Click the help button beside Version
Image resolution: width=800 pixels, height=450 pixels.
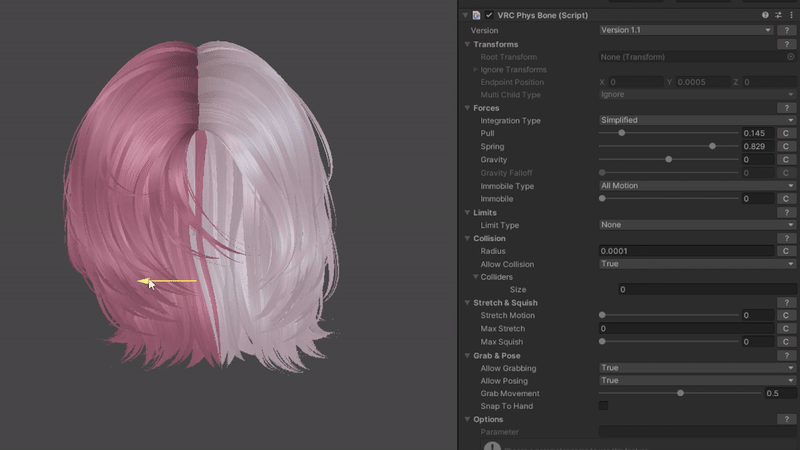point(787,31)
